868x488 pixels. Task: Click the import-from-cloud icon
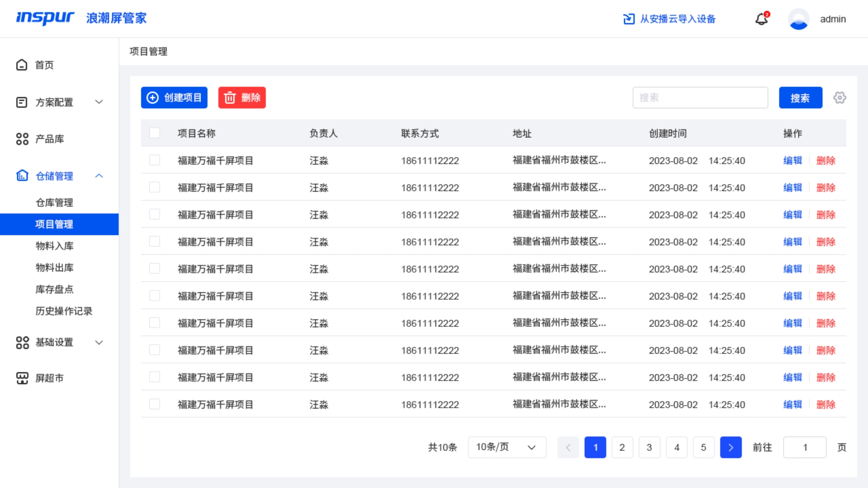(x=629, y=19)
